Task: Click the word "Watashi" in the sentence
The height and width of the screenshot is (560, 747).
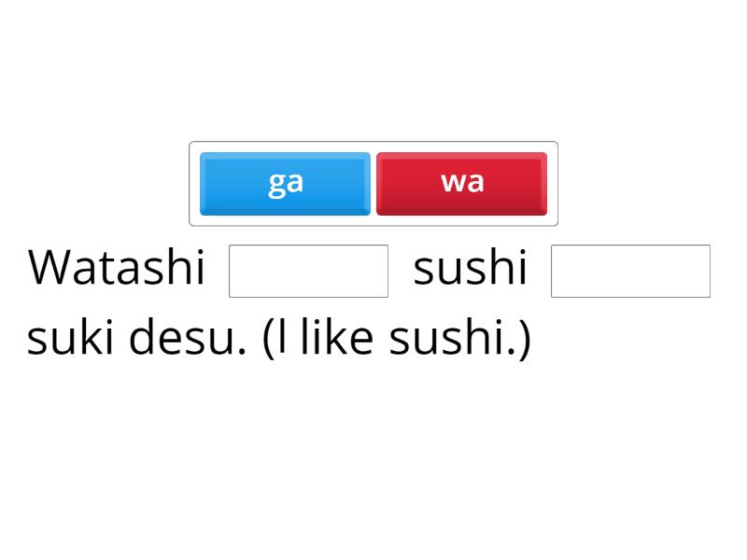Action: [117, 269]
